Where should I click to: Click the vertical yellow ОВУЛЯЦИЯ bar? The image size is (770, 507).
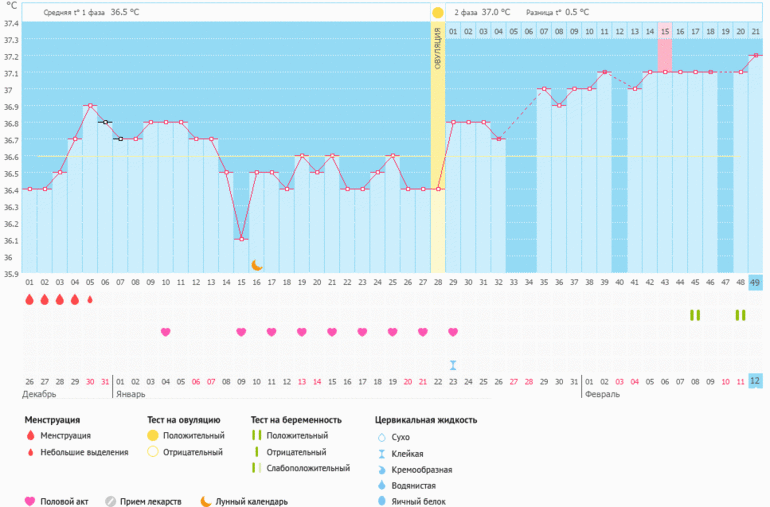(437, 150)
